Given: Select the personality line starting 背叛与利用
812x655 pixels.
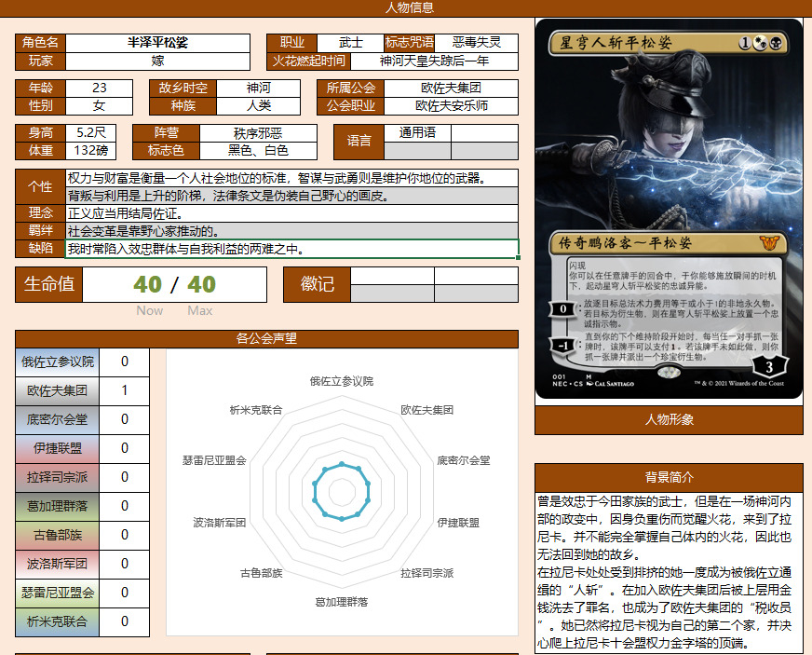Looking at the screenshot, I should tap(292, 196).
